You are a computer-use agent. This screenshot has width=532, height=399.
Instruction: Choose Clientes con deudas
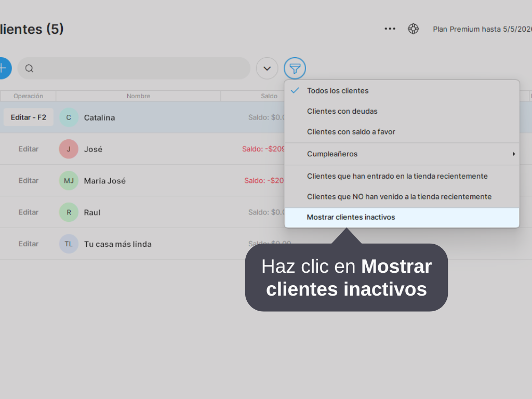402,111
